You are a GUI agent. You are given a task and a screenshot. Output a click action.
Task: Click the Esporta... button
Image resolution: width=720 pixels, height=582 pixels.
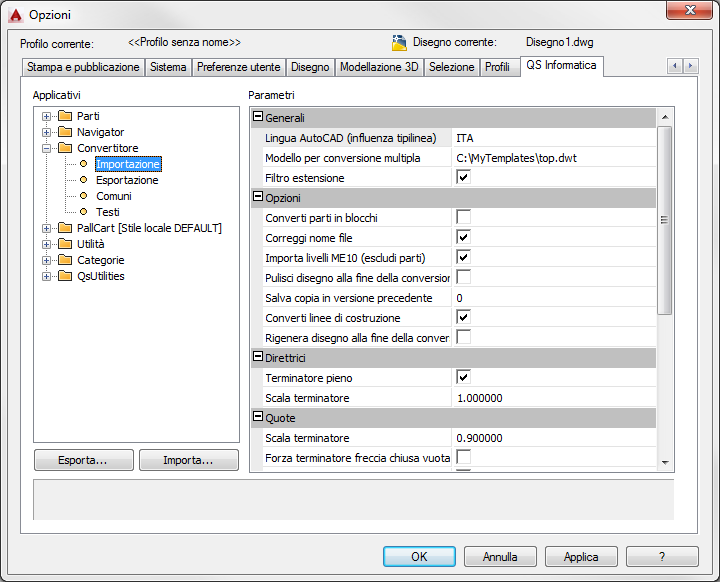[84, 460]
